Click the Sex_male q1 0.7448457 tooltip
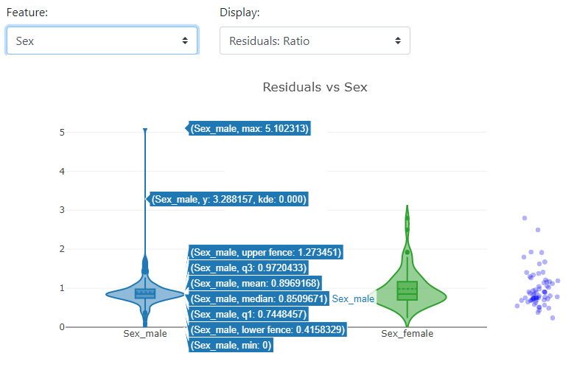Viewport: 588px width, 367px height. tap(248, 314)
